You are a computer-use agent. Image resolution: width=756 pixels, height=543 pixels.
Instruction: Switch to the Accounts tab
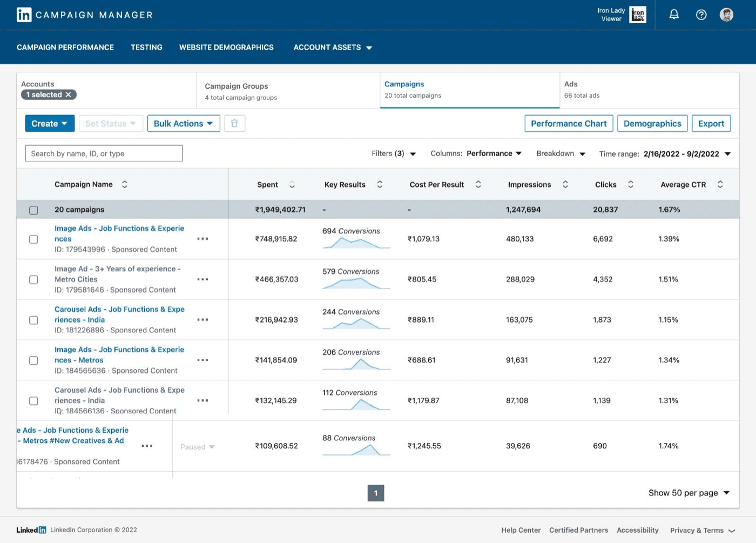pos(106,90)
